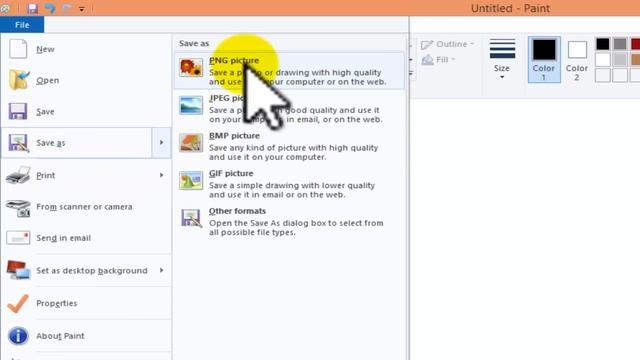Click the Redo arrow in title bar

click(67, 8)
